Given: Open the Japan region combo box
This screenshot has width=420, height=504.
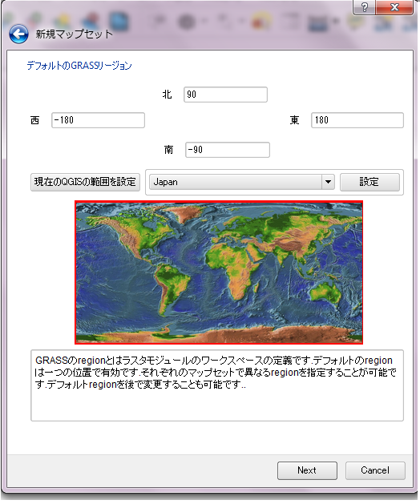Looking at the screenshot, I should click(x=241, y=182).
